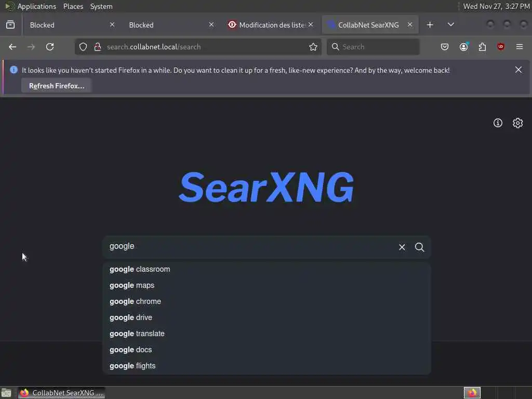The width and height of the screenshot is (532, 399).
Task: Click the show desktop taskbar icon
Action: pyautogui.click(x=6, y=393)
